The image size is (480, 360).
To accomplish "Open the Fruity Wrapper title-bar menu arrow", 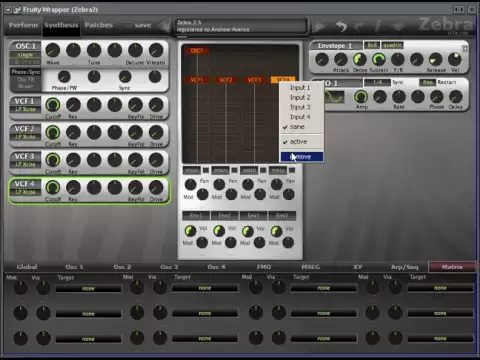I will pyautogui.click(x=8, y=10).
